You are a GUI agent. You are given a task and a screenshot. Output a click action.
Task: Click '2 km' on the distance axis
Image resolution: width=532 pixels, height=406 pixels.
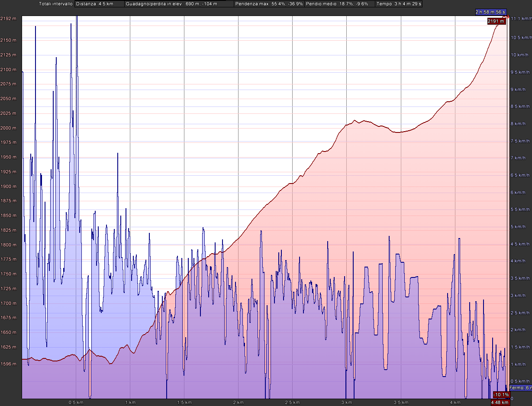(x=238, y=403)
